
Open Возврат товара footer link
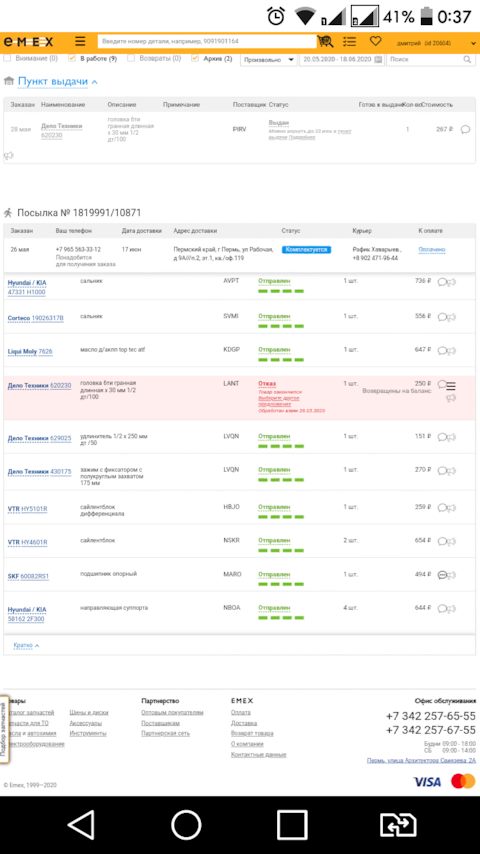[252, 734]
